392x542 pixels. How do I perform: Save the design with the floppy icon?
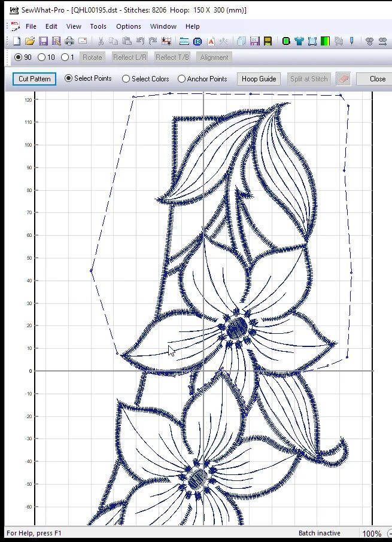pos(43,41)
